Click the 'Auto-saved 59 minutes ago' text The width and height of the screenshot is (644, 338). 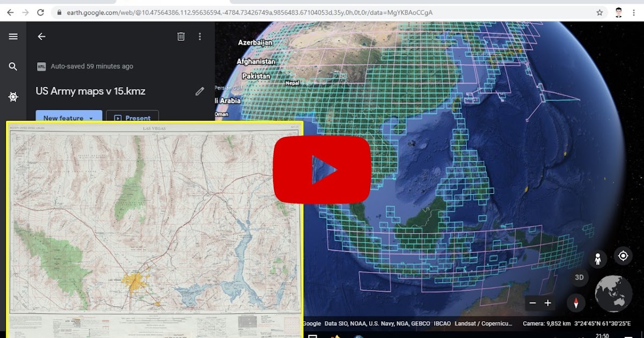[x=92, y=67]
